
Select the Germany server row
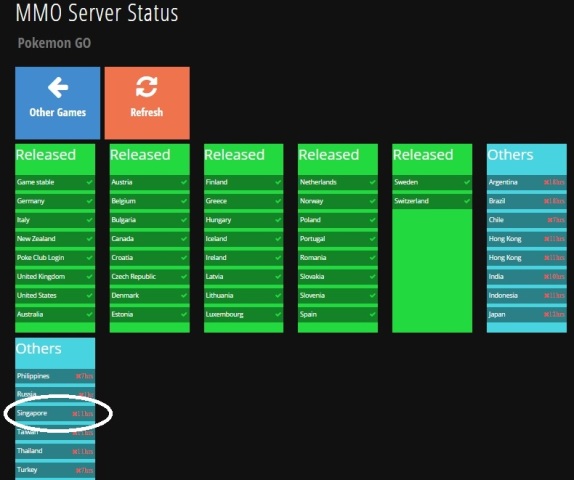55,201
